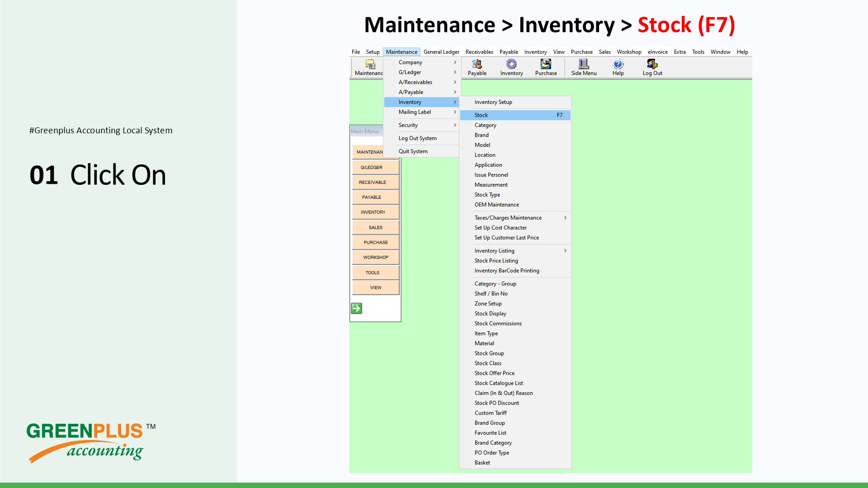Screen dimensions: 868x488
Task: Open Stock Price Listing
Action: (x=515, y=261)
